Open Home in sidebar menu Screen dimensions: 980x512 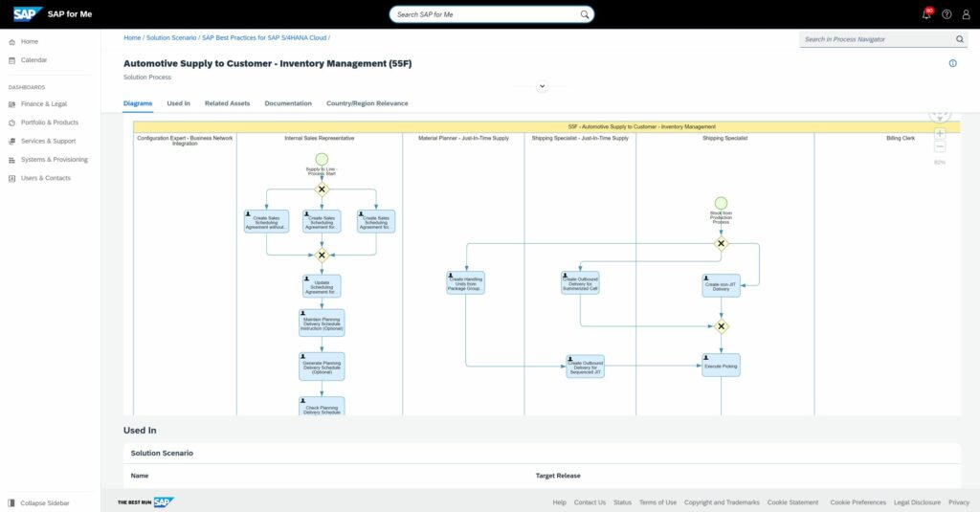click(30, 41)
